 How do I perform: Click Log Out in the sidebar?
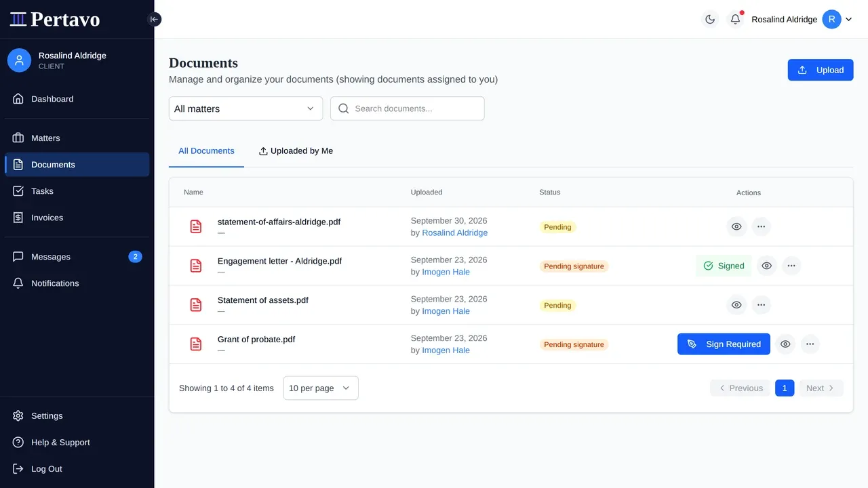tap(77, 469)
